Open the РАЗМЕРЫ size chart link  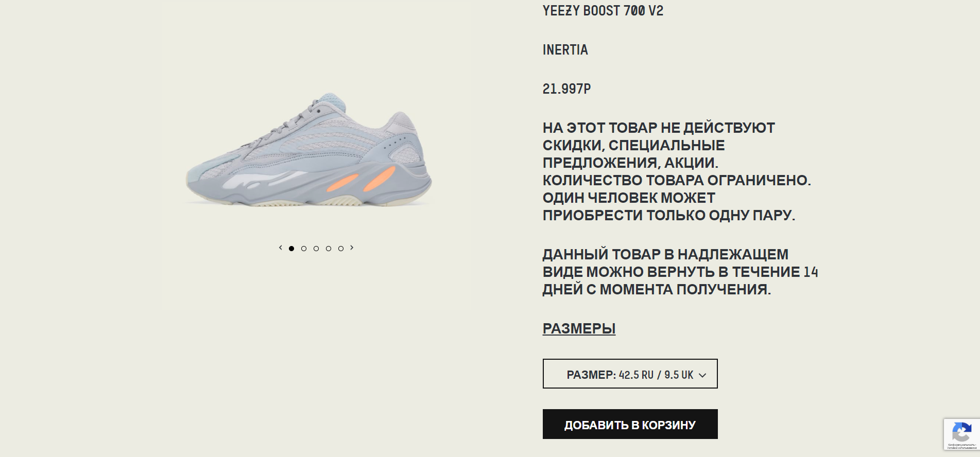(579, 328)
